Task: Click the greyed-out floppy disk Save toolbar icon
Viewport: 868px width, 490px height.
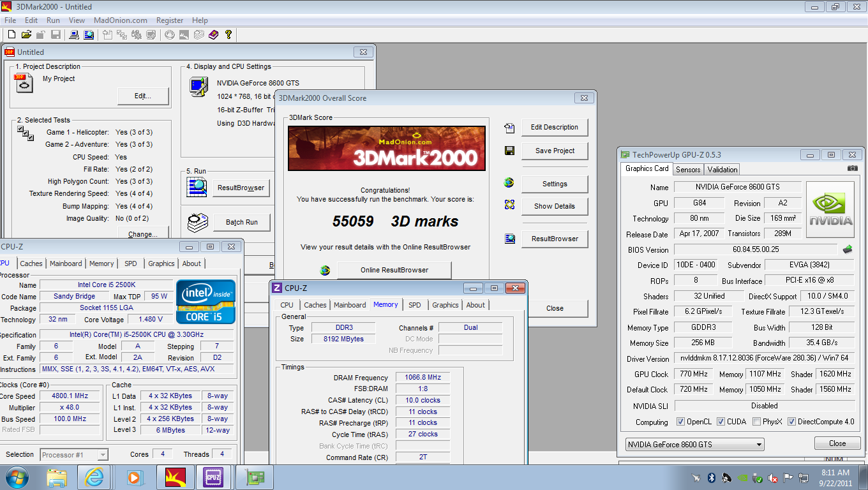Action: pyautogui.click(x=56, y=34)
